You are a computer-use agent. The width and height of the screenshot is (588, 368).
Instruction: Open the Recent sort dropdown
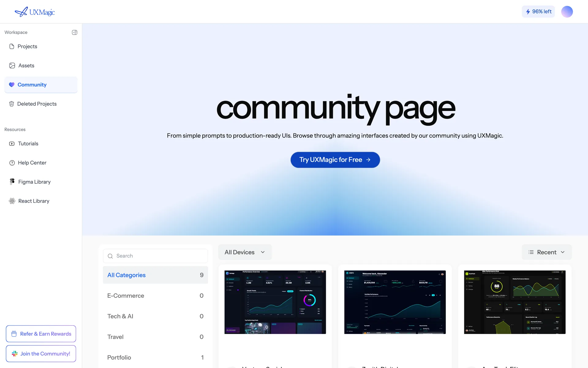pyautogui.click(x=547, y=252)
